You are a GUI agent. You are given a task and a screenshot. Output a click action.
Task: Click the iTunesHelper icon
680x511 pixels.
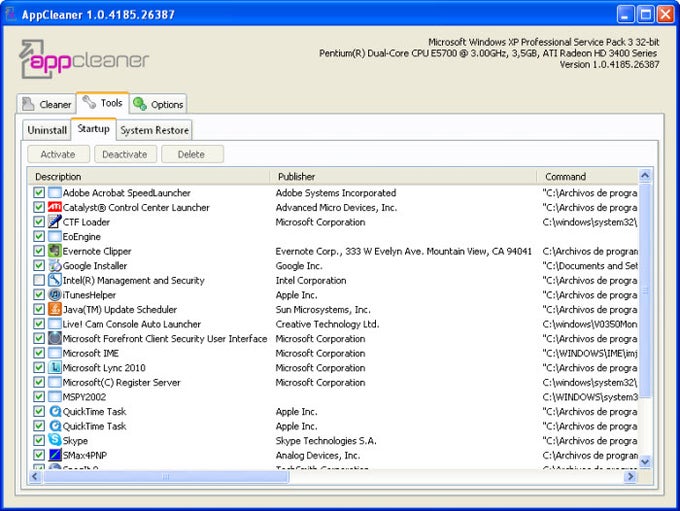point(55,295)
